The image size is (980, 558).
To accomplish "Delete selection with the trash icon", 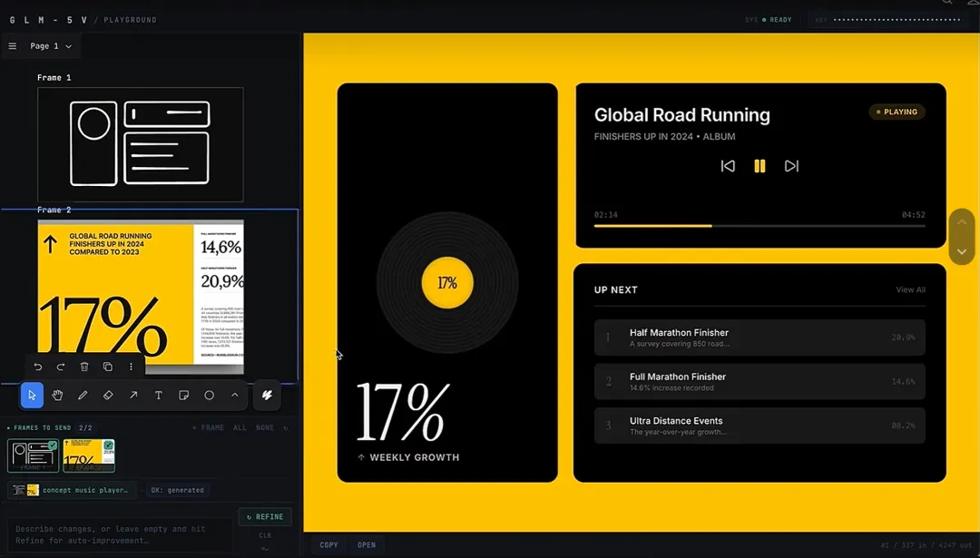I will 84,367.
